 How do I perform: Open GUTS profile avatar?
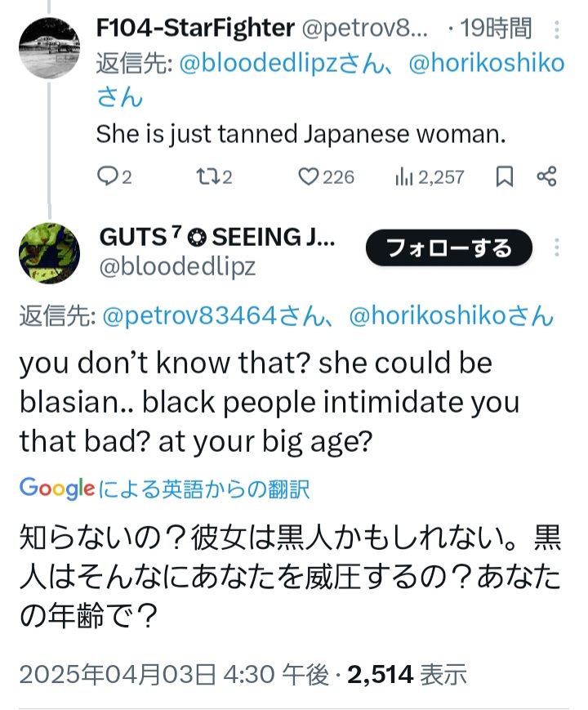coord(49,252)
